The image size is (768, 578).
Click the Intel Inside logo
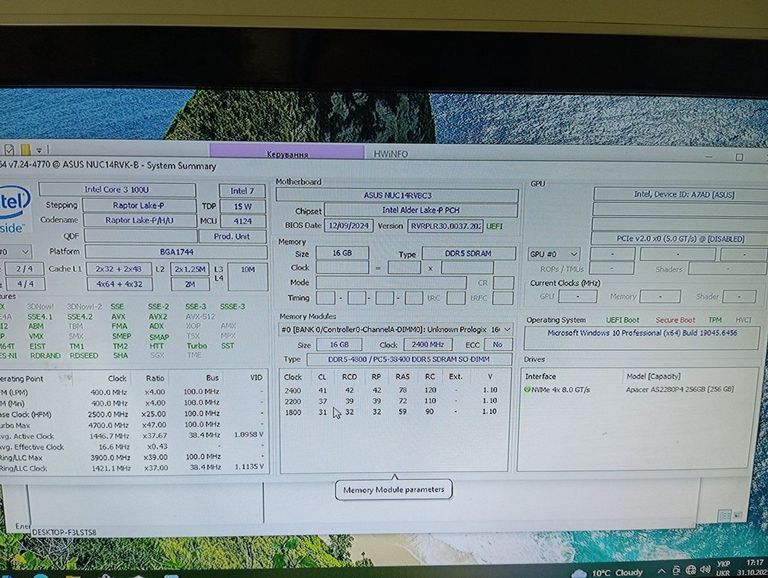point(12,213)
